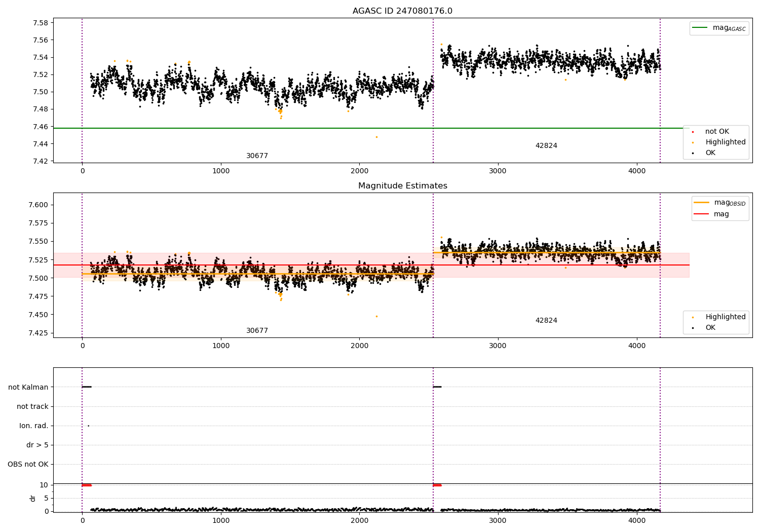Image resolution: width=760 pixels, height=532 pixels.
Task: Select the red dot marker beside 'not OK'
Action: click(x=693, y=132)
